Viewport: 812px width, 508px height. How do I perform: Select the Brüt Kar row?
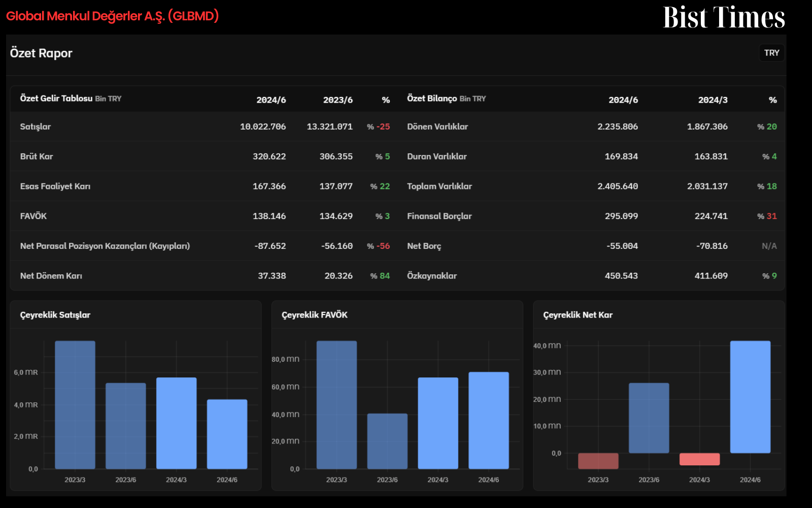(x=204, y=156)
